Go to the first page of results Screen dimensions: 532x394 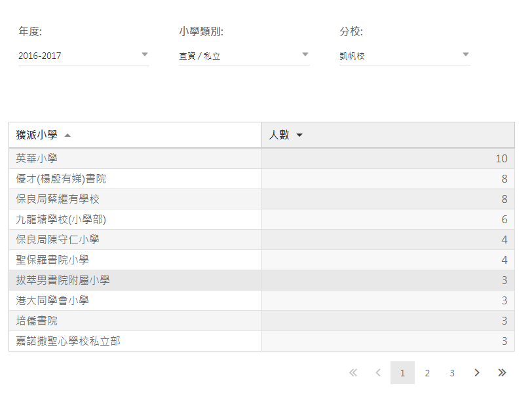coord(353,373)
